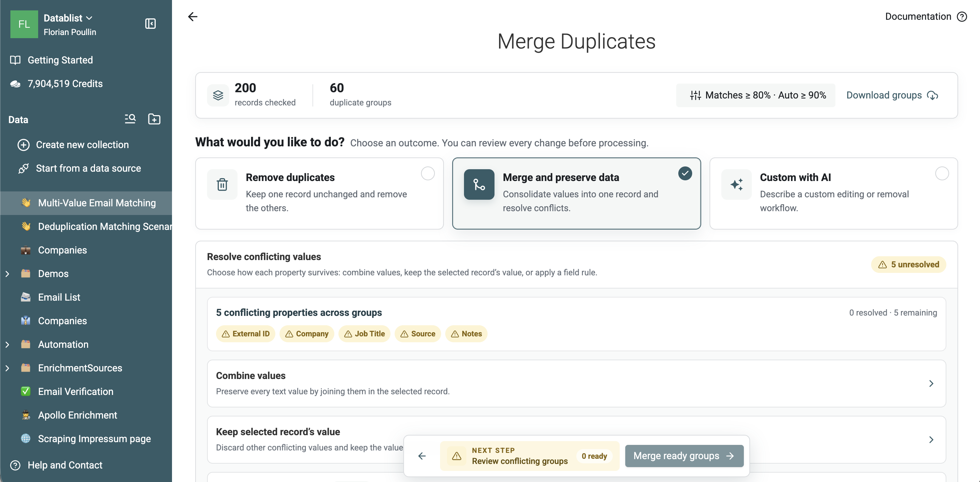Click the Email List envelope icon
980x482 pixels.
[26, 297]
